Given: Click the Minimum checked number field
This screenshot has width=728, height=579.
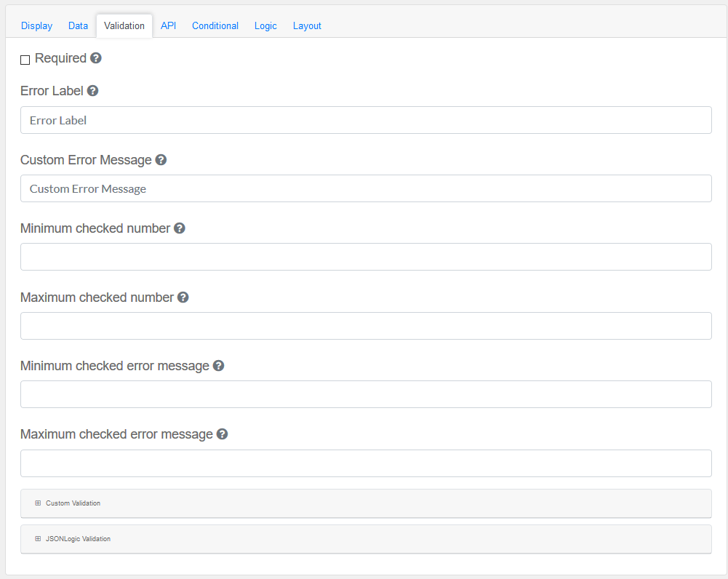Looking at the screenshot, I should 366,257.
